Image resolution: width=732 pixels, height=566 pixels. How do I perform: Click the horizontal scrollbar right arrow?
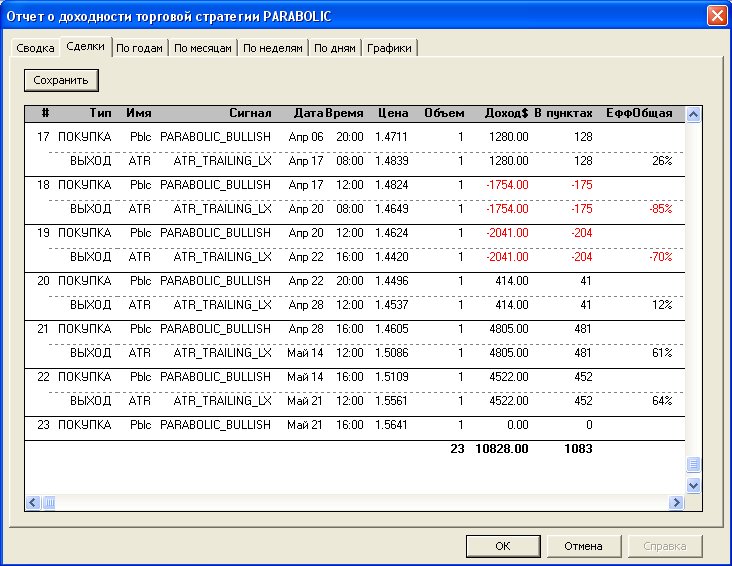pos(676,502)
